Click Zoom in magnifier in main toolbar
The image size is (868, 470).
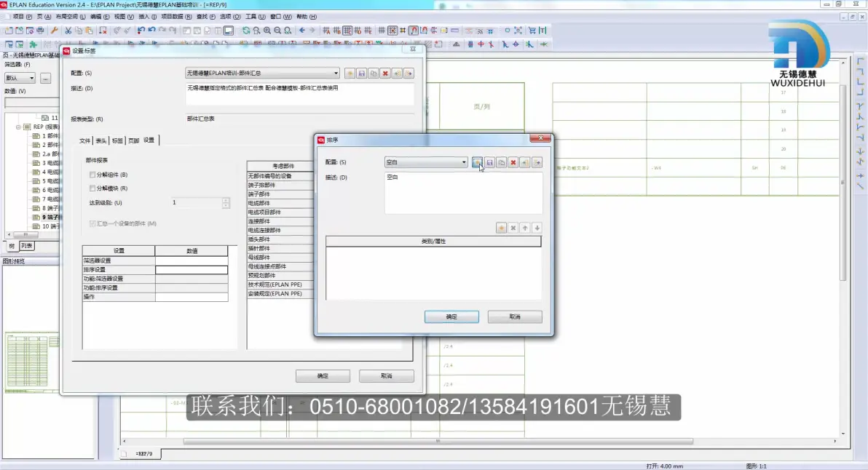click(267, 31)
